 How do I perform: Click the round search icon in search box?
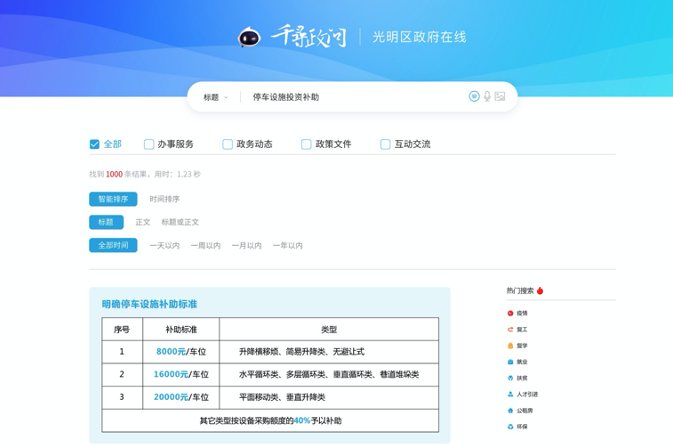pyautogui.click(x=474, y=97)
